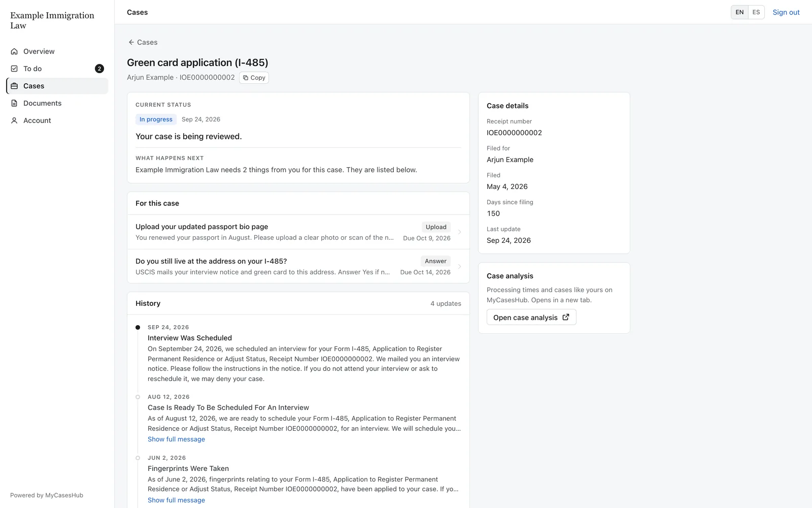
Task: Click the Documents file icon
Action: pos(14,103)
